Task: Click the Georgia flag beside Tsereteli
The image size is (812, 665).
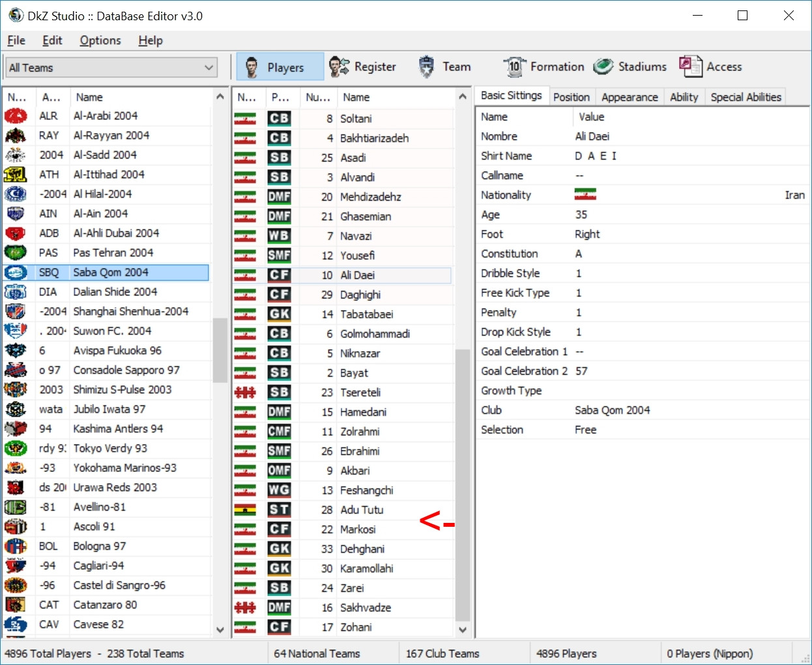Action: coord(245,392)
